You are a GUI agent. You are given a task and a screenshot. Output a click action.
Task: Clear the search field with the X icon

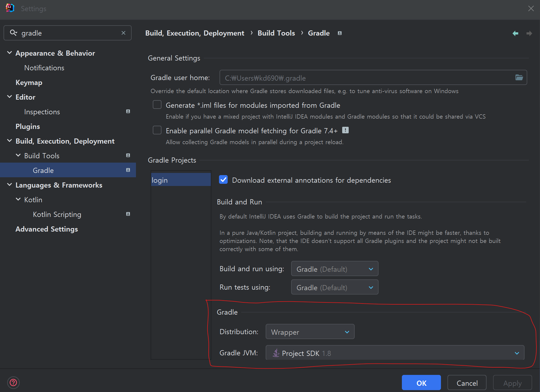pyautogui.click(x=123, y=33)
